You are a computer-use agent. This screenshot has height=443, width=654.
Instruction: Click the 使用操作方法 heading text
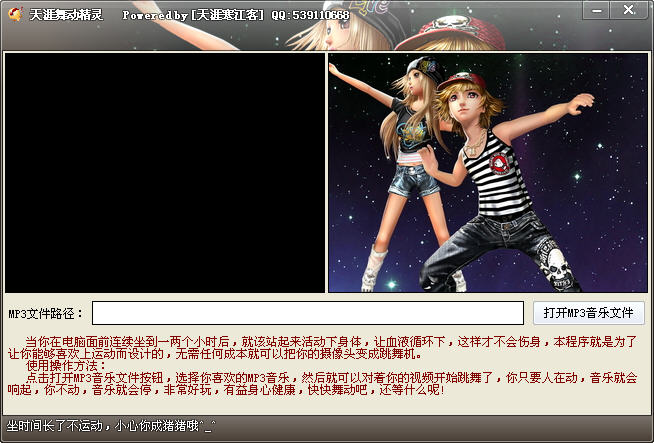coord(66,366)
